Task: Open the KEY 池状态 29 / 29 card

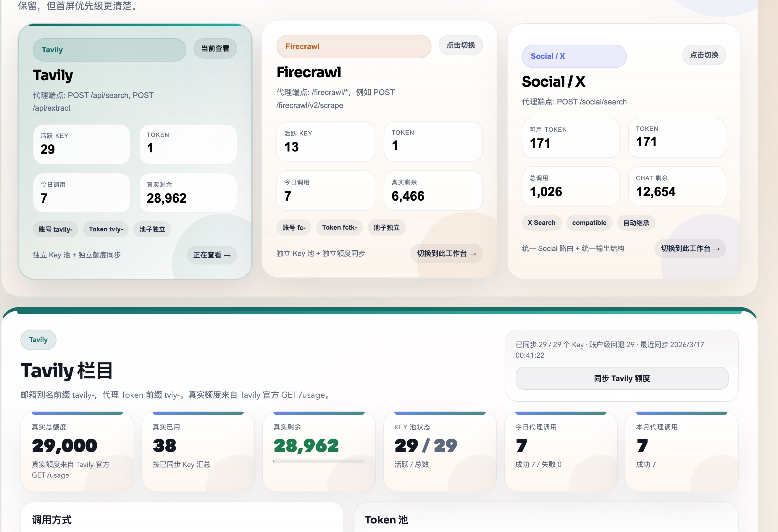Action: click(x=440, y=451)
